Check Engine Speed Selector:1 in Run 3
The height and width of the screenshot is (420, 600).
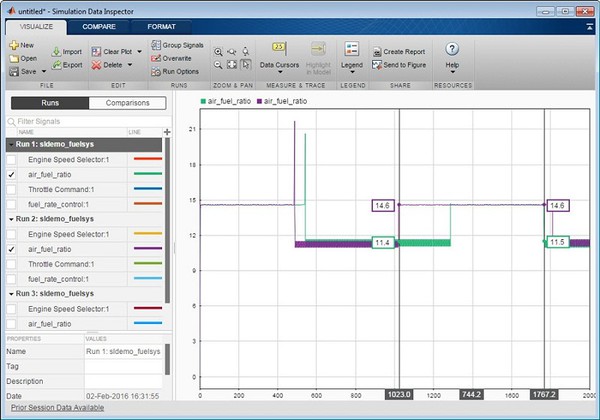tap(11, 309)
